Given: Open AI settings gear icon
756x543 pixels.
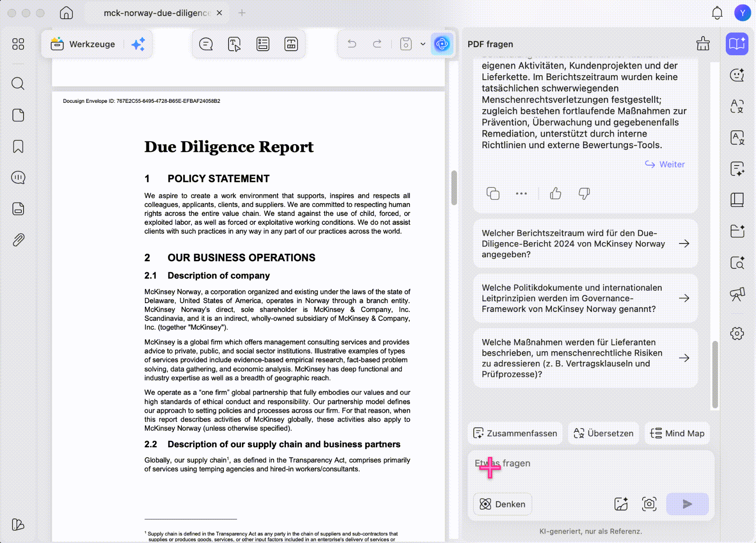Looking at the screenshot, I should (x=737, y=333).
